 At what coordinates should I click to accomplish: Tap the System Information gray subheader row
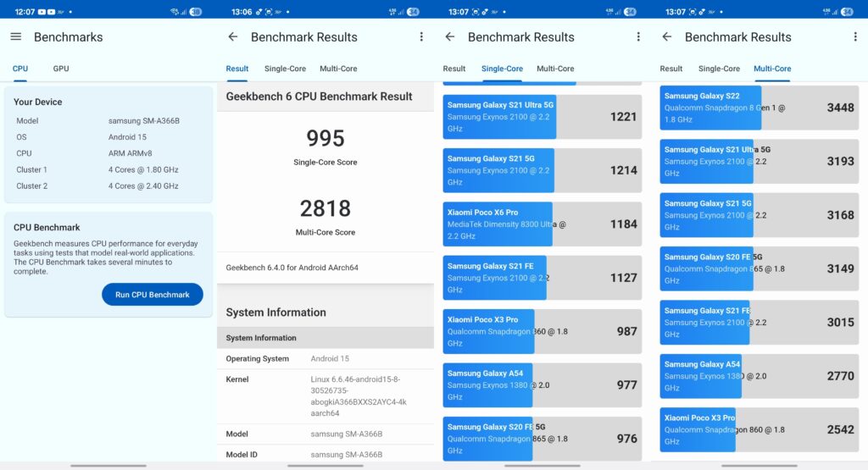point(325,338)
